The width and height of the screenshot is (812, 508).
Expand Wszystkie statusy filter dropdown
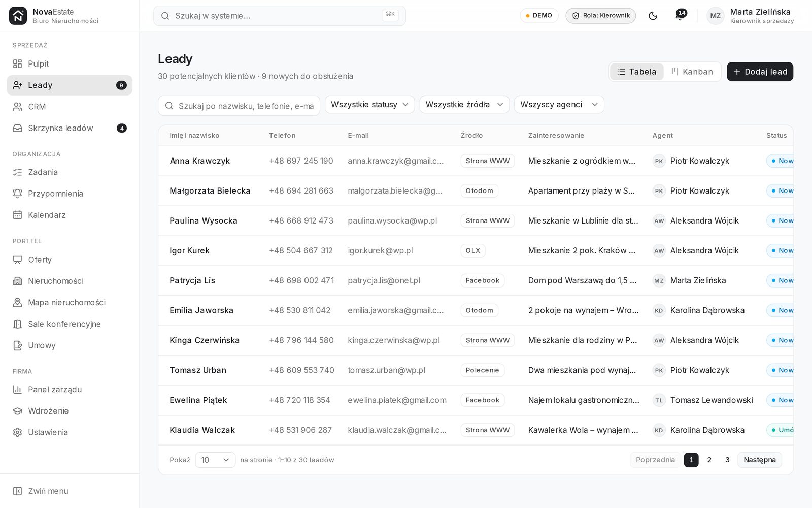369,105
